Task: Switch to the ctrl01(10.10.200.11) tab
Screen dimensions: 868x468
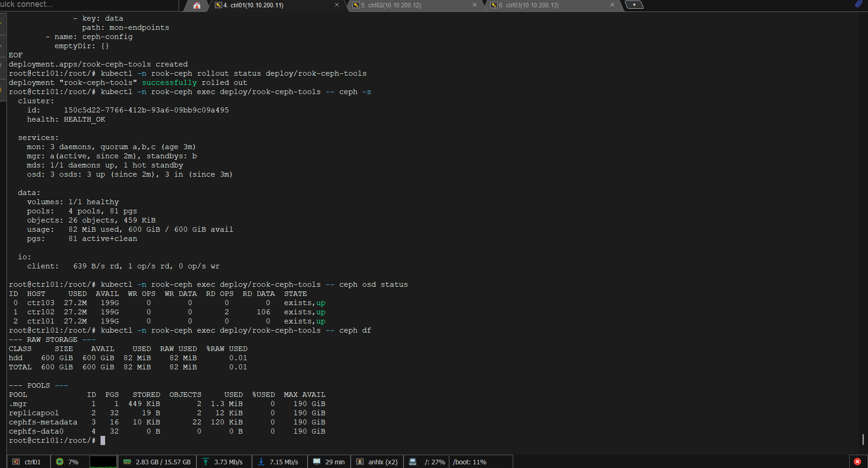Action: (277, 5)
